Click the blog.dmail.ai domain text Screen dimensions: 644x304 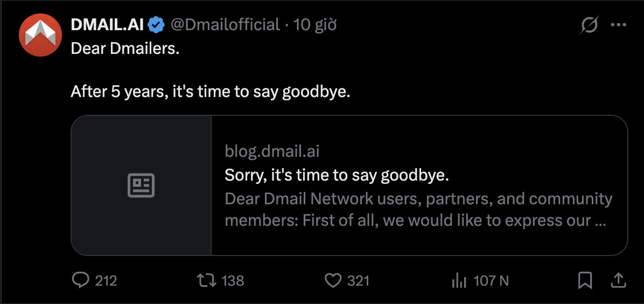[272, 151]
